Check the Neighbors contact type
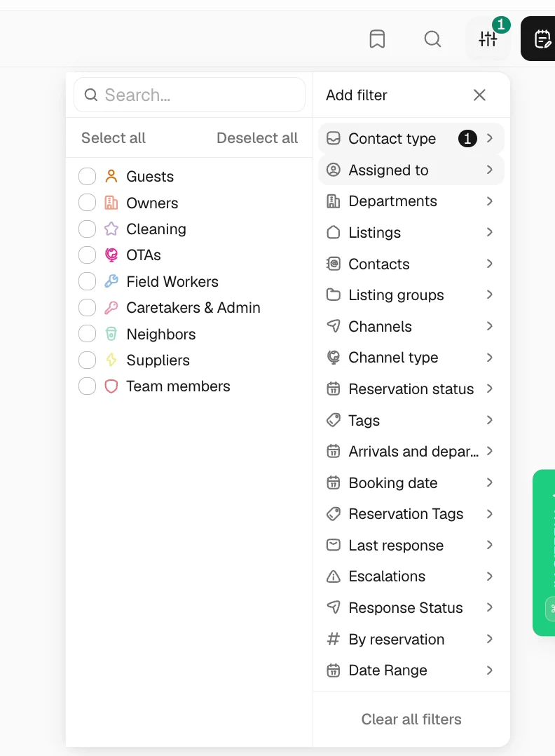 tap(87, 334)
